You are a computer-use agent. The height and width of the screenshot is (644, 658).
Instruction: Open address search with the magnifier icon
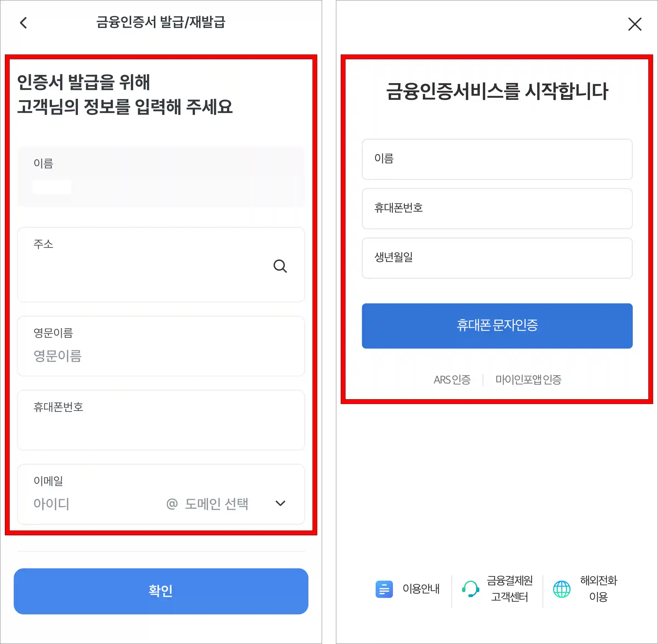(x=281, y=267)
